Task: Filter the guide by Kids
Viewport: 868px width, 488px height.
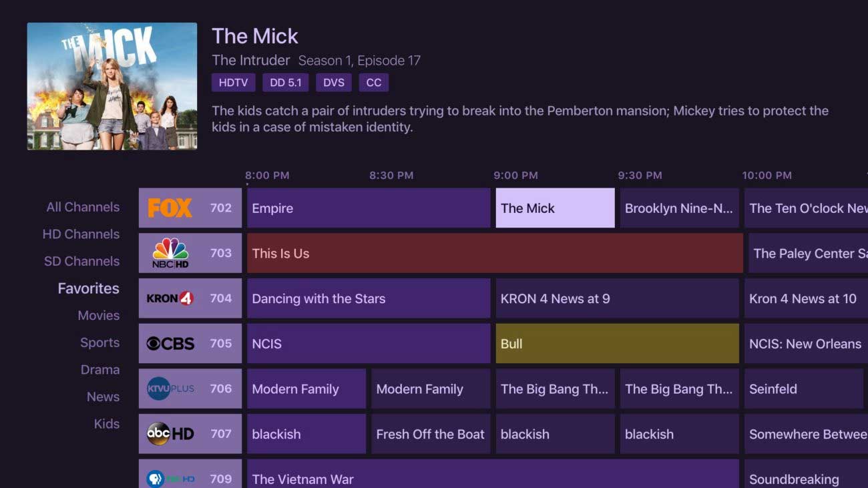Action: click(x=106, y=424)
